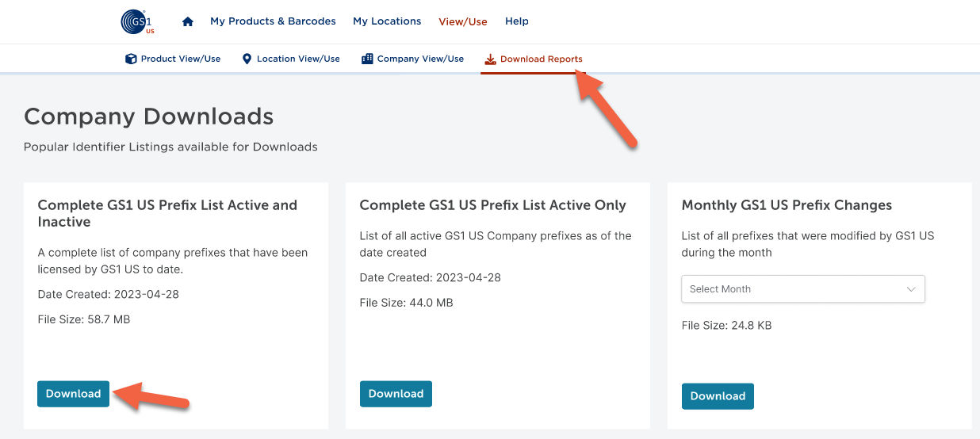Screen dimensions: 980x439
Task: Select the Download Reports tab label
Action: [542, 59]
